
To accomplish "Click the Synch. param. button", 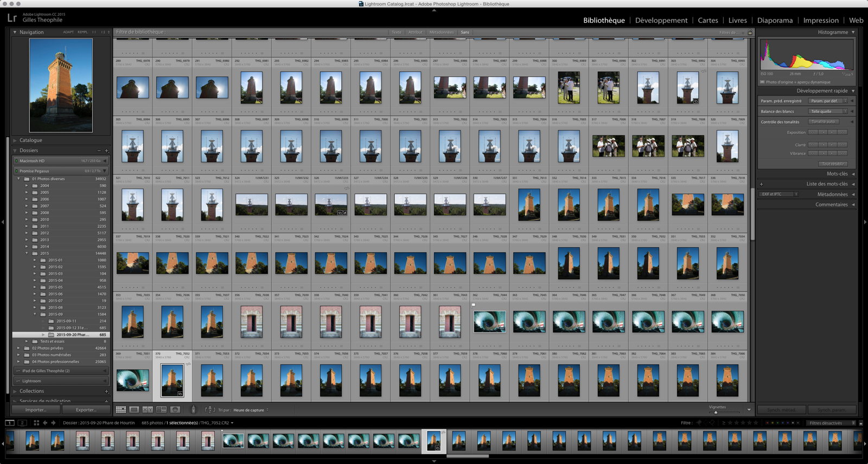I will point(832,410).
